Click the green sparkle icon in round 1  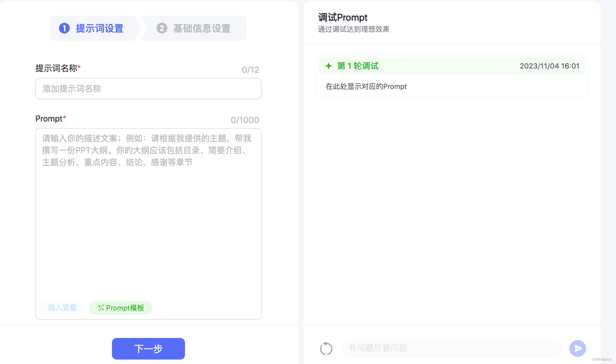[329, 66]
